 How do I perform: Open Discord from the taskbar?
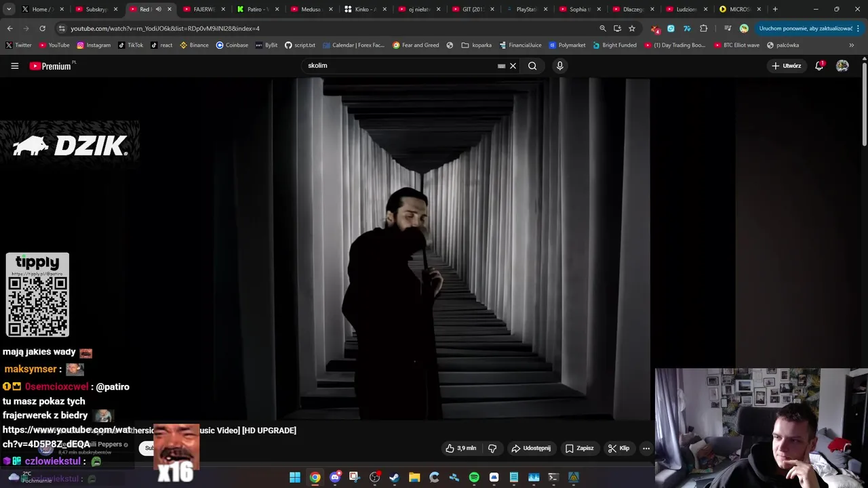335,478
